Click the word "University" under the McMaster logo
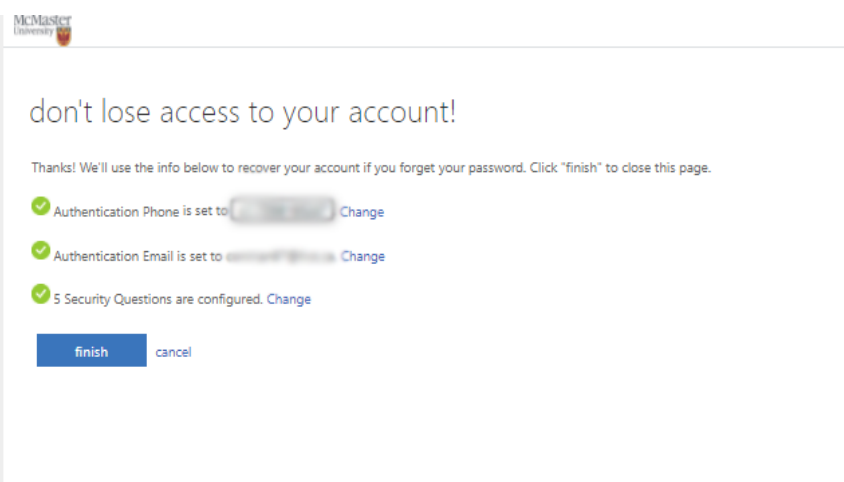This screenshot has height=482, width=844. [x=34, y=33]
